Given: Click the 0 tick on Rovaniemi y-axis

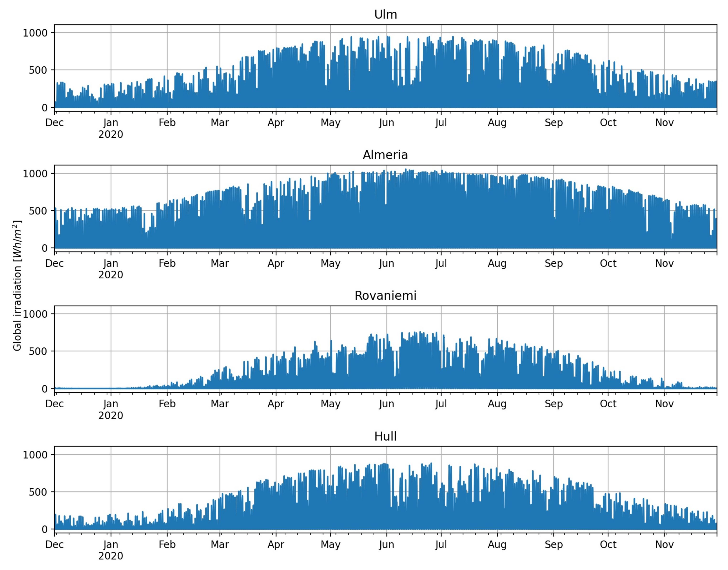Looking at the screenshot, I should [x=45, y=389].
